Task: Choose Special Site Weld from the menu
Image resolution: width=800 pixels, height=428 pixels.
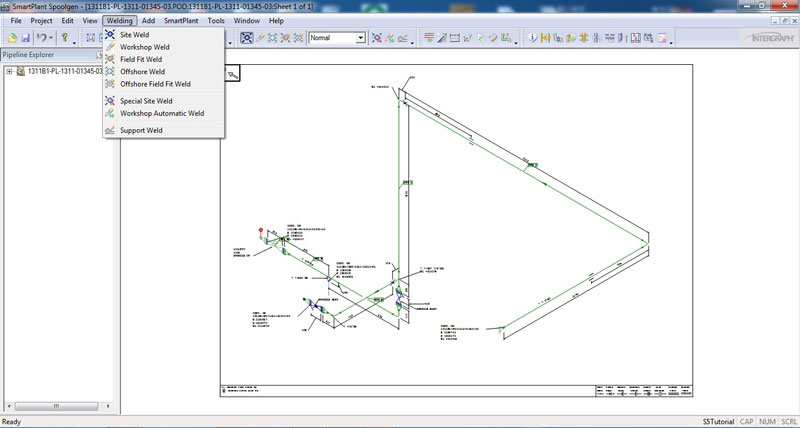Action: click(x=163, y=101)
